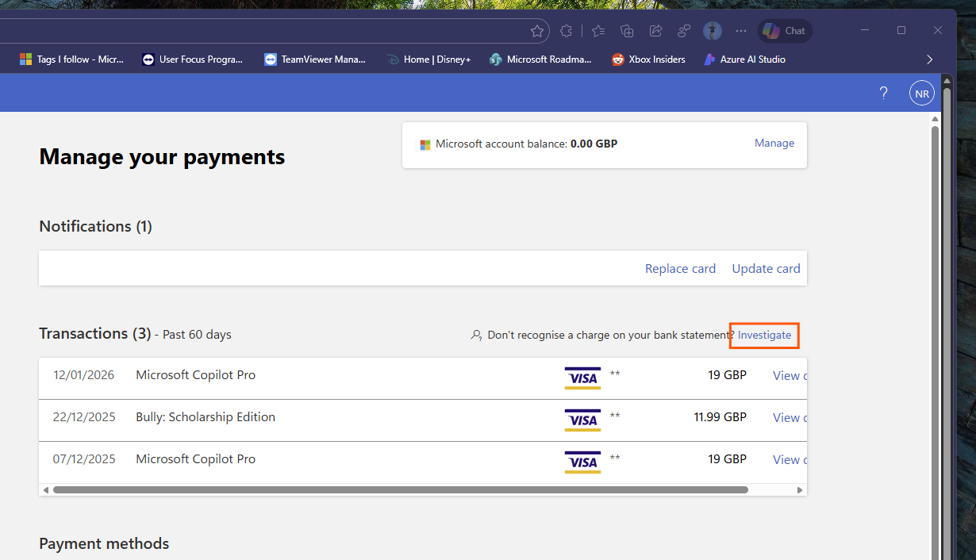The height and width of the screenshot is (560, 976).
Task: Open the browser Extensions puzzle icon
Action: pos(566,31)
